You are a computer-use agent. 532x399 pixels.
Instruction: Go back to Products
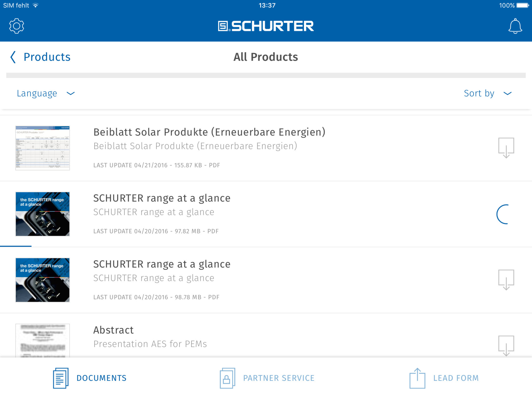40,57
